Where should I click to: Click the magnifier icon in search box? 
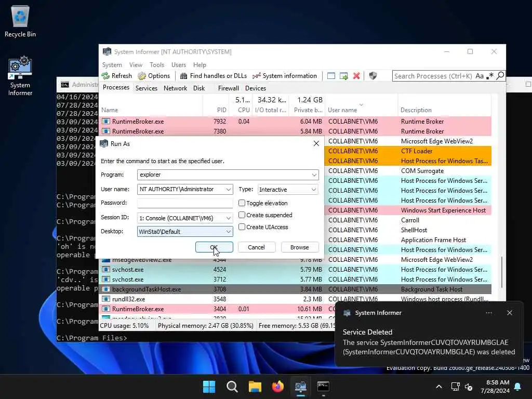coord(500,76)
